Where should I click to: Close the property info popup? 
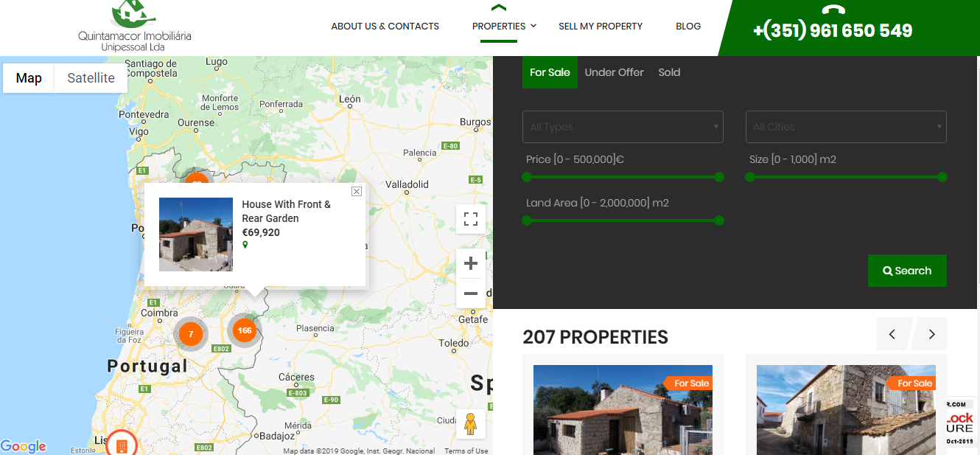click(x=357, y=192)
